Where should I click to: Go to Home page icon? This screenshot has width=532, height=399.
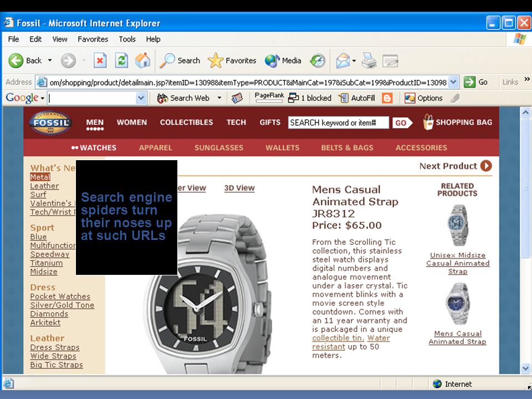tap(142, 60)
